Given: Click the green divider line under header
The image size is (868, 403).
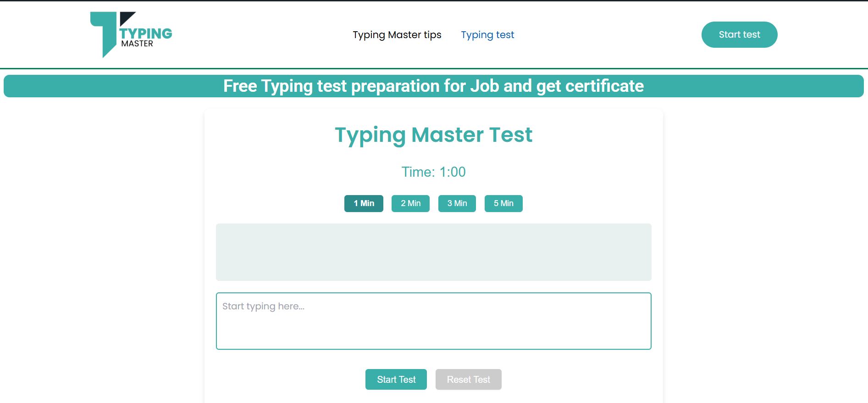Looking at the screenshot, I should pos(434,68).
